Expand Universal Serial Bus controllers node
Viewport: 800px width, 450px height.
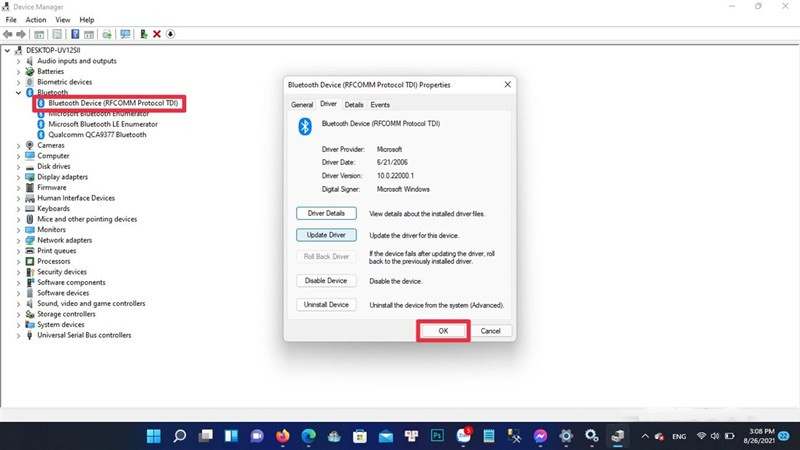pos(20,335)
